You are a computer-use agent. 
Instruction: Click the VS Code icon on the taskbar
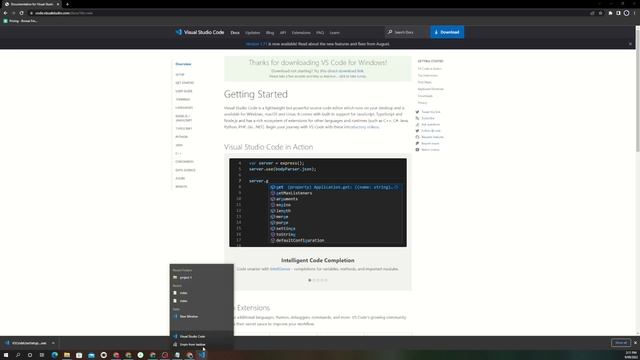tap(202, 355)
